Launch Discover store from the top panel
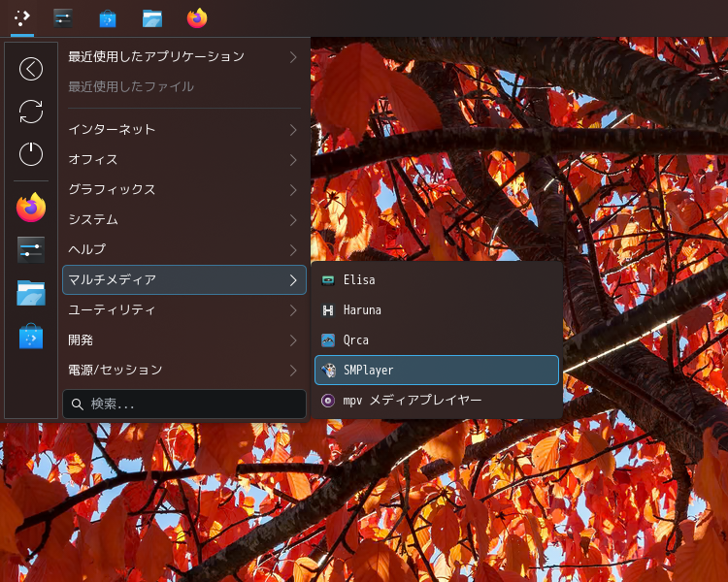 pos(108,18)
